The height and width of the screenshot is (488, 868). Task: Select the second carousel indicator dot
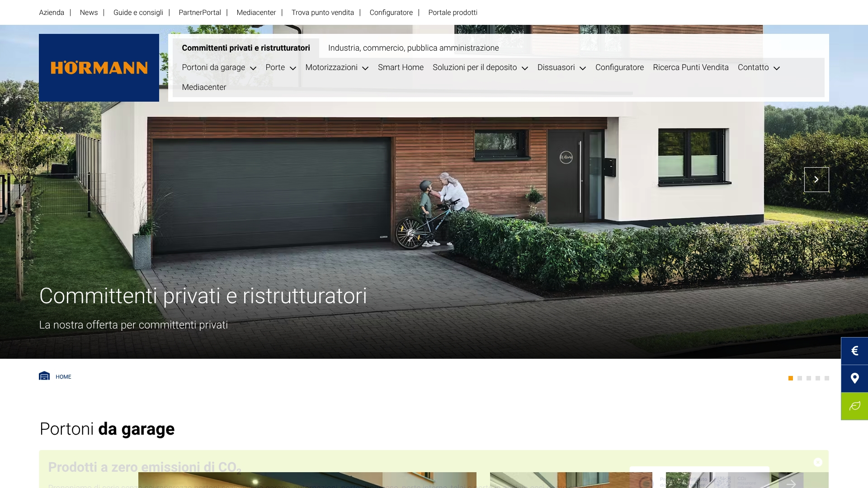[x=799, y=378]
